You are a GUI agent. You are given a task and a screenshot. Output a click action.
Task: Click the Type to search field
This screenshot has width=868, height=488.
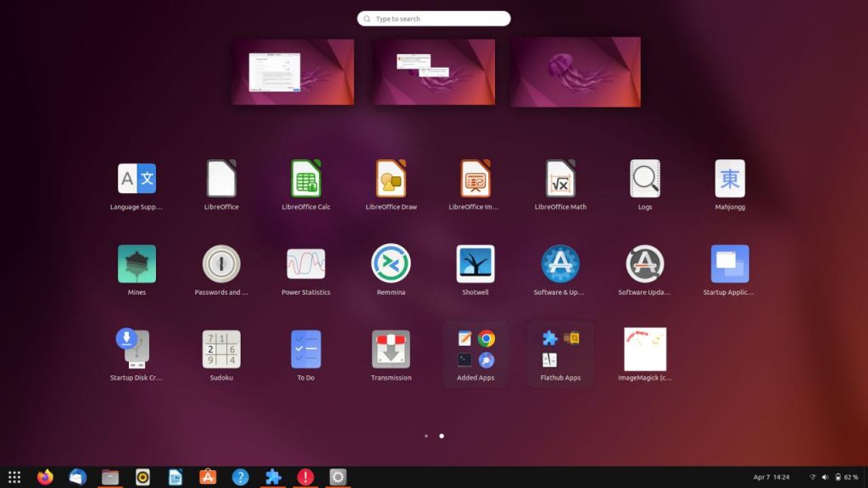tap(433, 18)
